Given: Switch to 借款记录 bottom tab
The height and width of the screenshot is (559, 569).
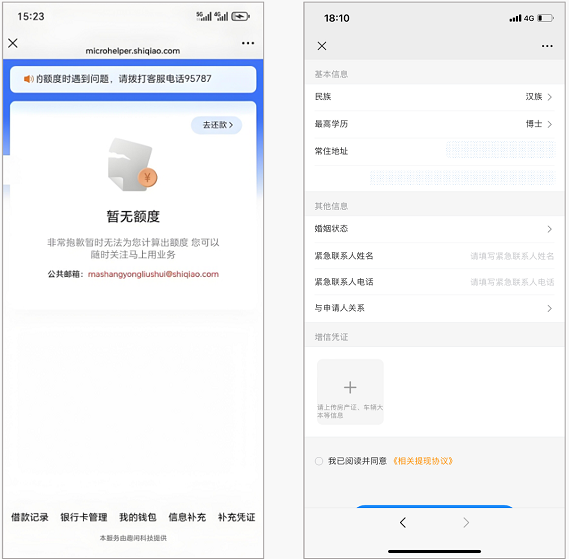Looking at the screenshot, I should coord(29,517).
